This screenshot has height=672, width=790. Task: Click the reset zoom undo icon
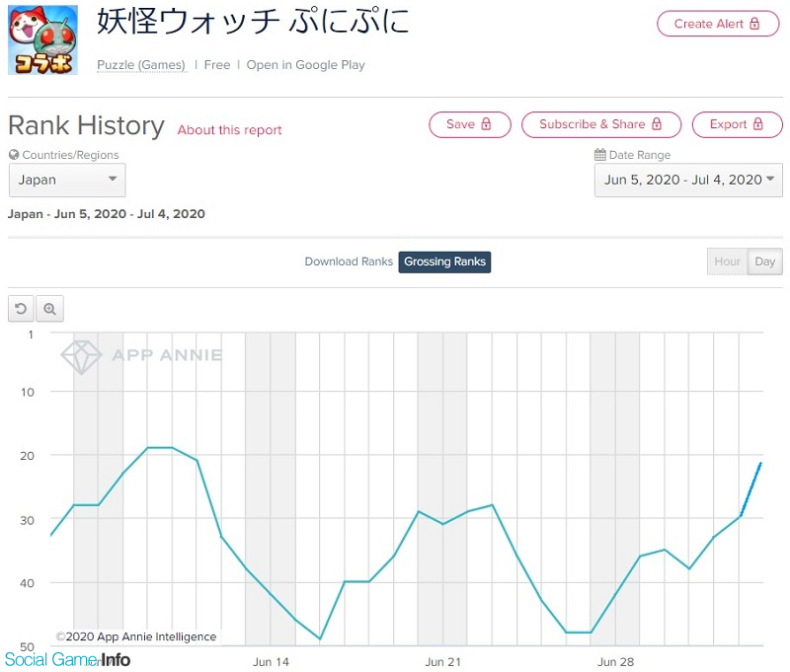[21, 309]
